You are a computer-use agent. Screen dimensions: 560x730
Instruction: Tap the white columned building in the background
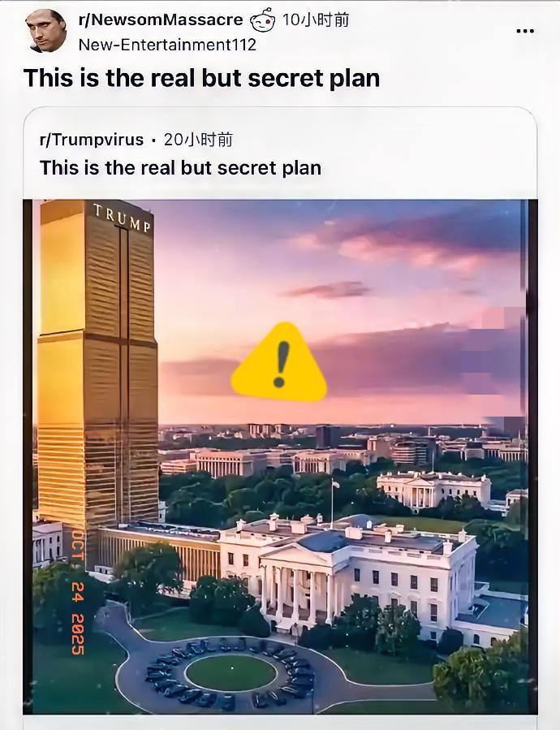click(433, 489)
